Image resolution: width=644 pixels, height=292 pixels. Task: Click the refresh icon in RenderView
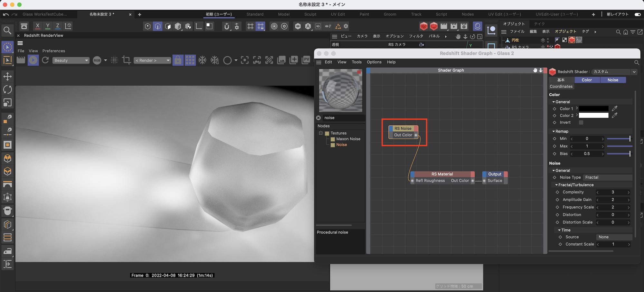45,60
